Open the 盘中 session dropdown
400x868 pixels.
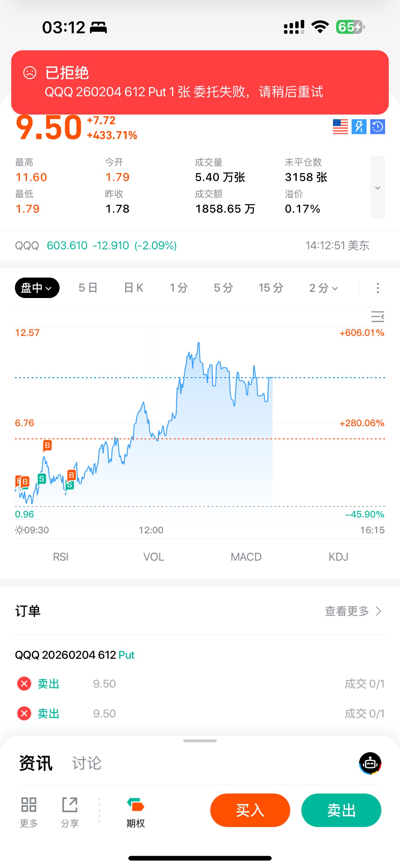pos(37,288)
